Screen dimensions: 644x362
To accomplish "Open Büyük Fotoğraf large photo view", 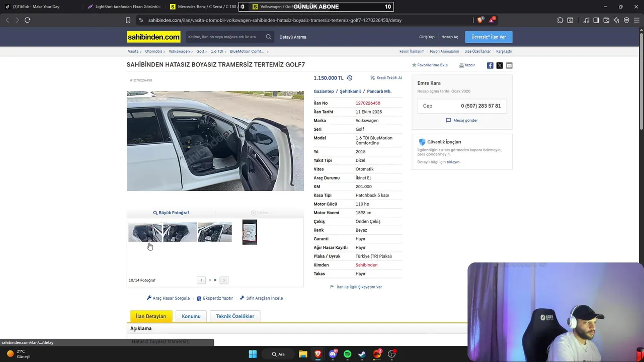I will (171, 213).
